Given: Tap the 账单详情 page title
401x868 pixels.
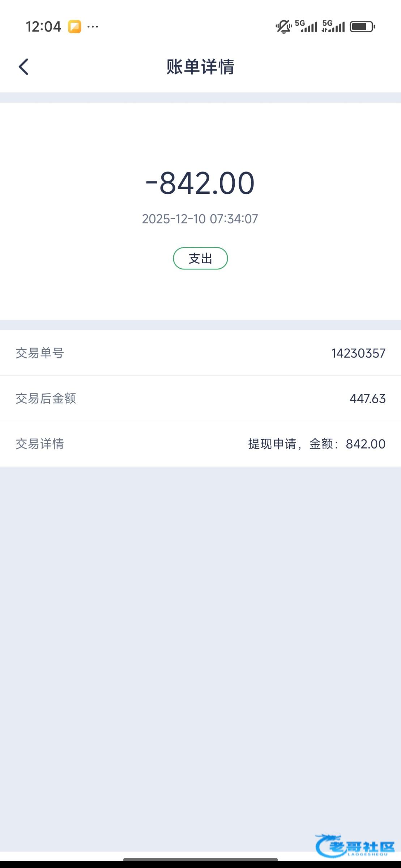Looking at the screenshot, I should pyautogui.click(x=200, y=67).
